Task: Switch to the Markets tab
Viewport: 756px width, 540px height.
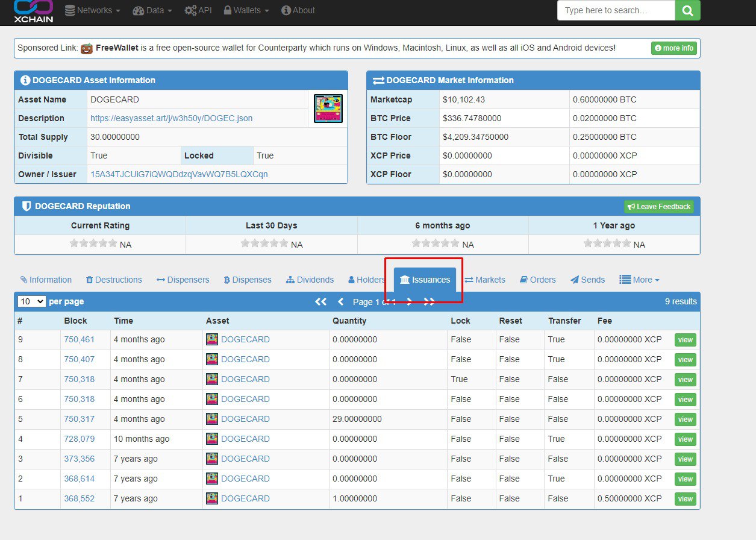Action: pyautogui.click(x=485, y=280)
